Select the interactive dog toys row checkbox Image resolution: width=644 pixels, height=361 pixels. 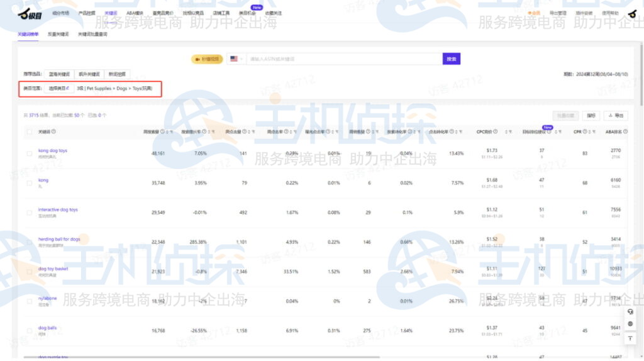(29, 213)
